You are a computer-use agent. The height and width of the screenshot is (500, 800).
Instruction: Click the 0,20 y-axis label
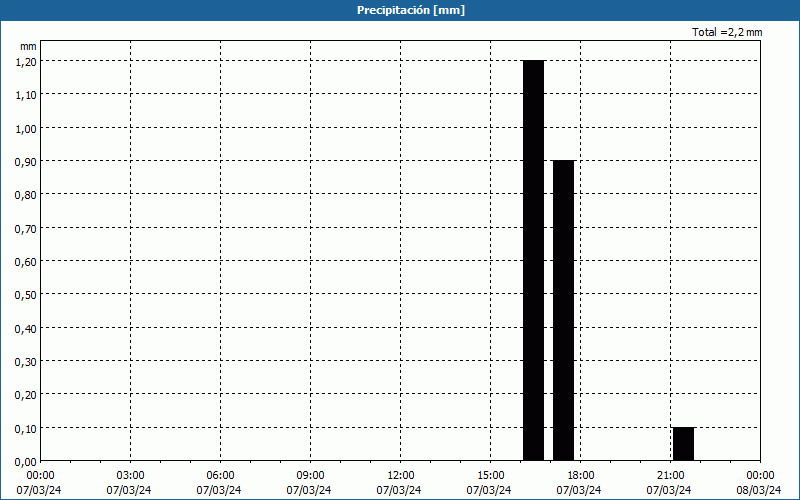26,395
